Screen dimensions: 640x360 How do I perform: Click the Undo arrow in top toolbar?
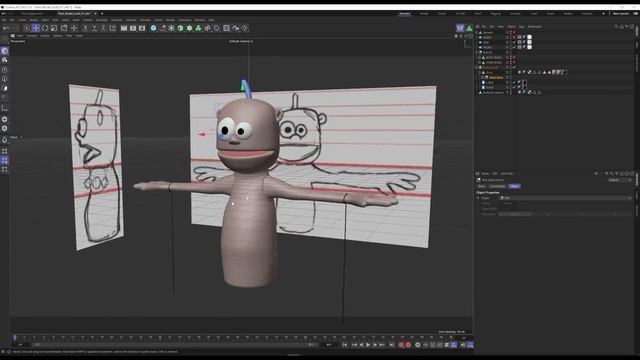click(6, 28)
